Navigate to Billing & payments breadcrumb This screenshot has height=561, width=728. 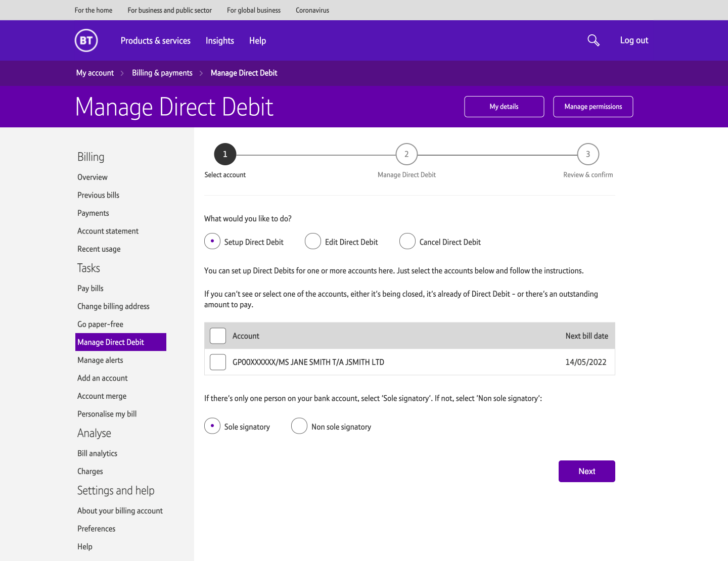coord(162,73)
